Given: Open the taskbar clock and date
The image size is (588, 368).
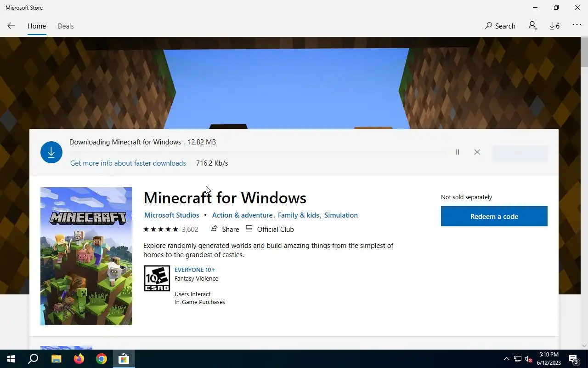Looking at the screenshot, I should (548, 359).
